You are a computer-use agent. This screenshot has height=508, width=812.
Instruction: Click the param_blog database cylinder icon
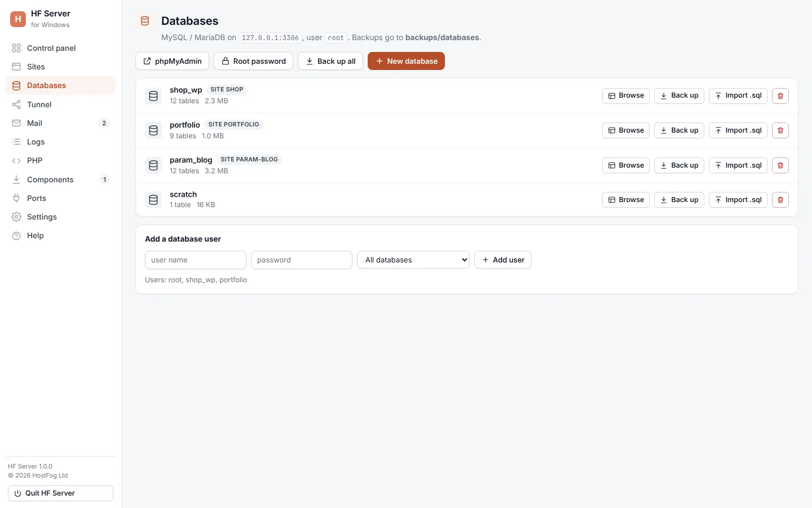[x=153, y=165]
